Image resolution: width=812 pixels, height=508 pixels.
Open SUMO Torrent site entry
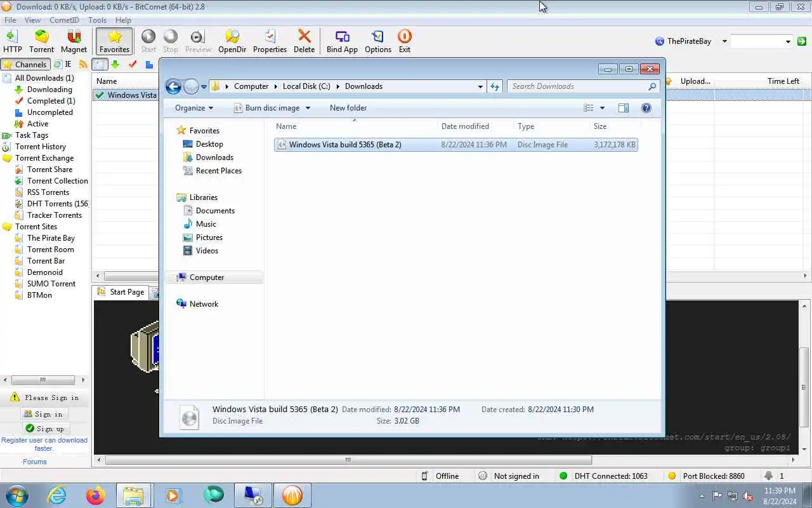point(51,284)
